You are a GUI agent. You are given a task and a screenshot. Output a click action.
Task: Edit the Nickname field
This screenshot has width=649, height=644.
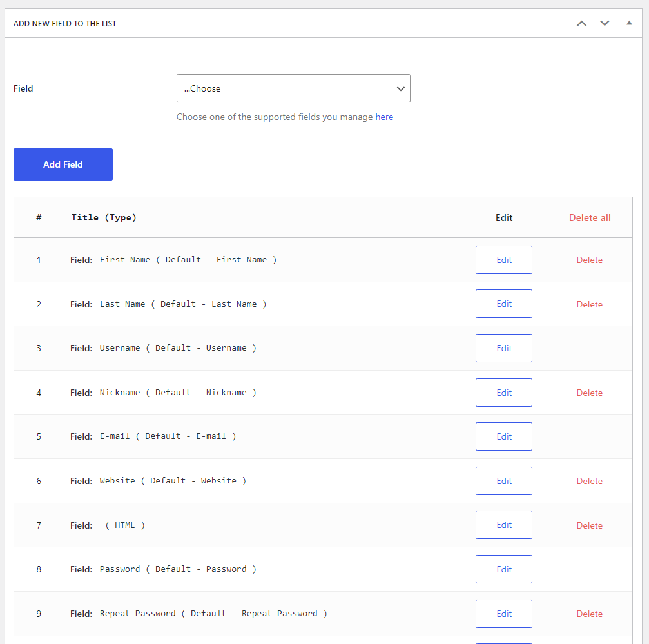pos(503,393)
